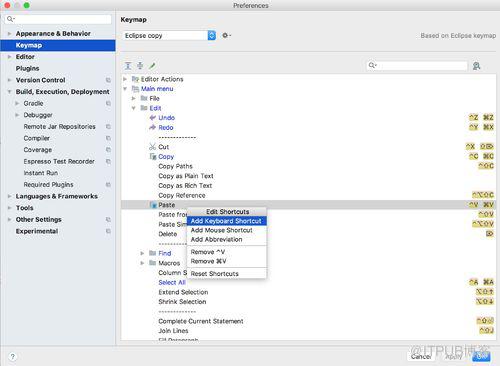Click the project-level icon beside Coverage

(x=108, y=150)
